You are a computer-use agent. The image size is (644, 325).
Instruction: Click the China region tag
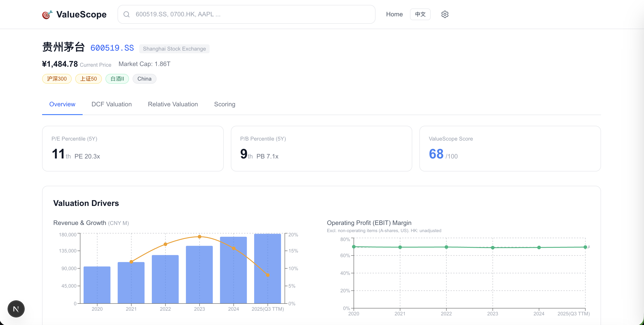coord(144,79)
